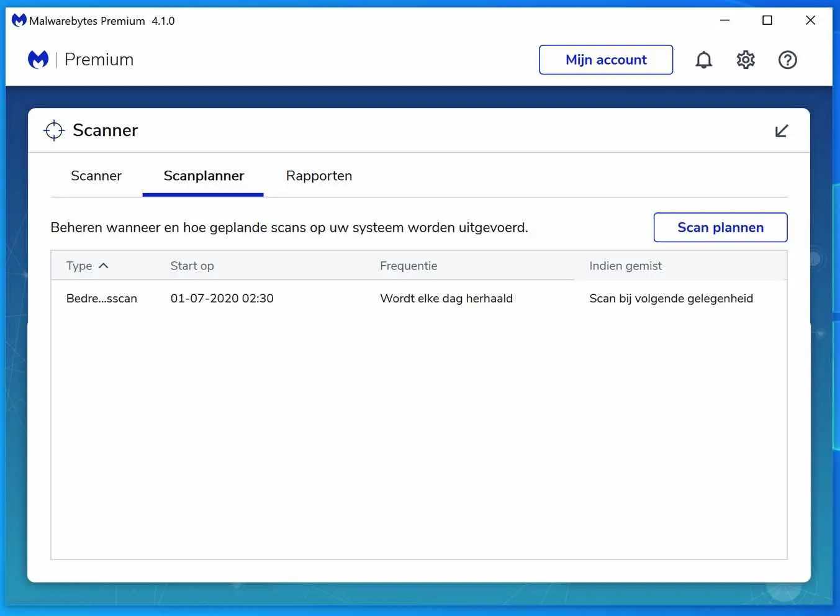Sort by the Frequentie column
Viewport: 840px width, 616px height.
coord(409,266)
